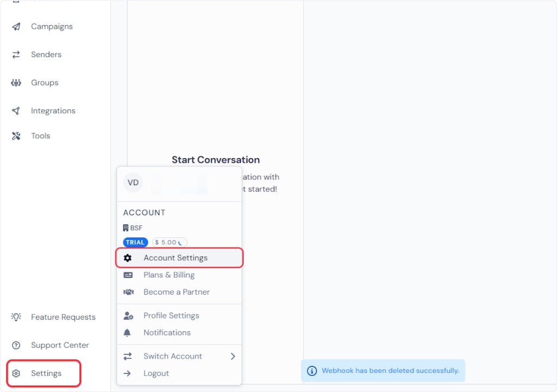Select Plans & Billing menu entry
Image resolution: width=557 pixels, height=392 pixels.
point(169,275)
